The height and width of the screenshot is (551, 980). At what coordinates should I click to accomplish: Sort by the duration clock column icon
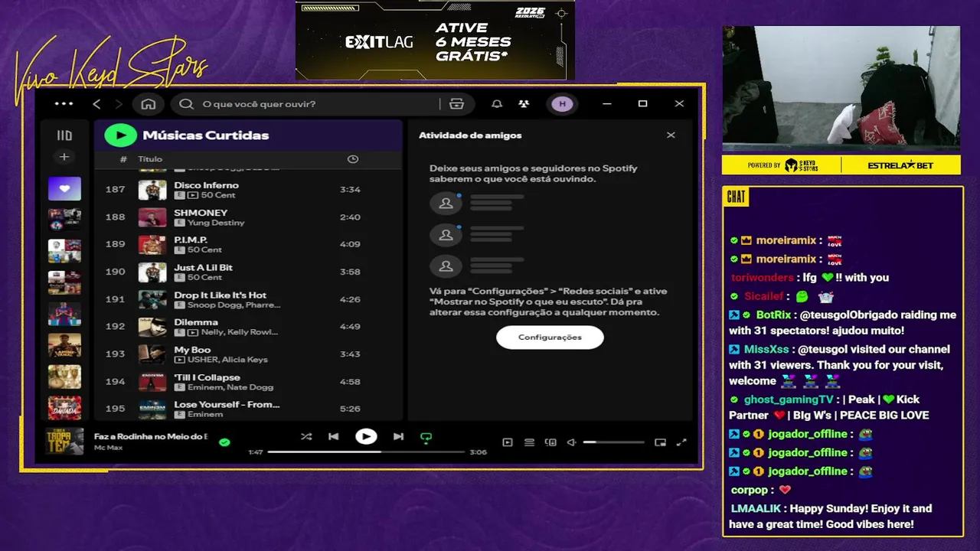click(x=353, y=159)
